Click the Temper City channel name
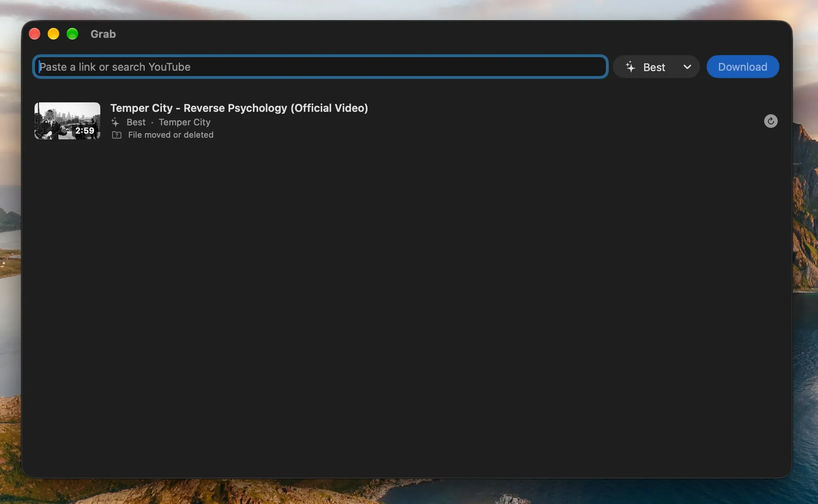 185,122
